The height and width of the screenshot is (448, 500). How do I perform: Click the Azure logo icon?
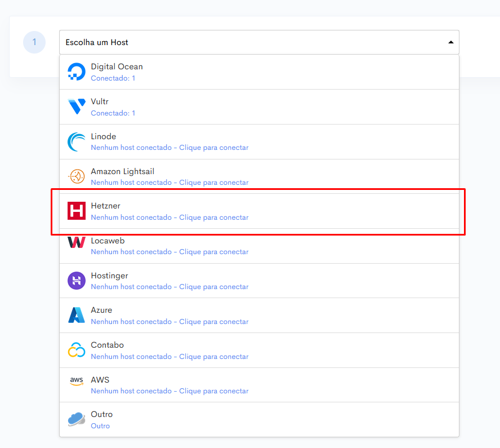tap(77, 315)
